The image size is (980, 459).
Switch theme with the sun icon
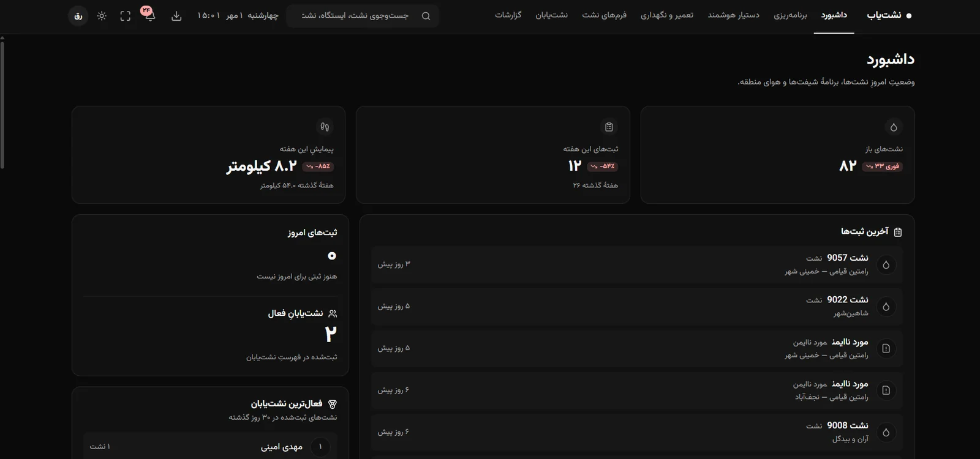pyautogui.click(x=102, y=16)
